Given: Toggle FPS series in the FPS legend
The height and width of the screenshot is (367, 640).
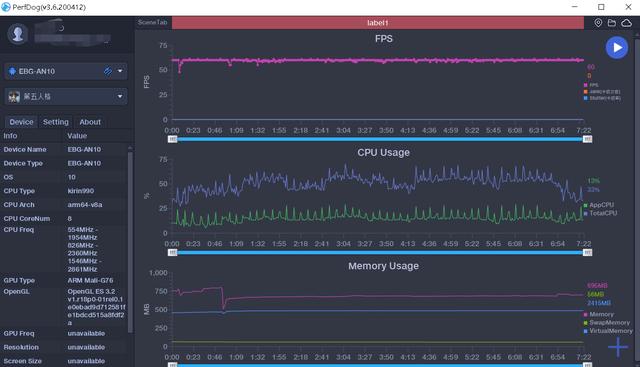Looking at the screenshot, I should tap(591, 85).
